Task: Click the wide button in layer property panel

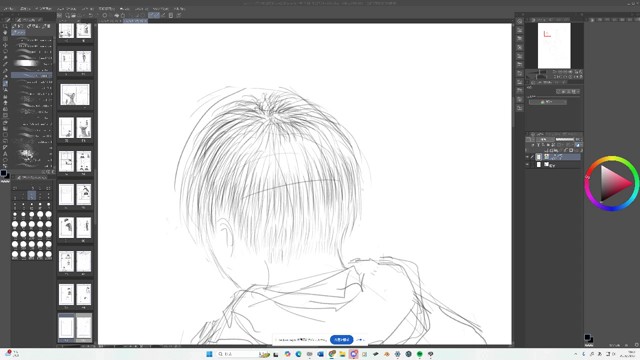Action: [548, 102]
